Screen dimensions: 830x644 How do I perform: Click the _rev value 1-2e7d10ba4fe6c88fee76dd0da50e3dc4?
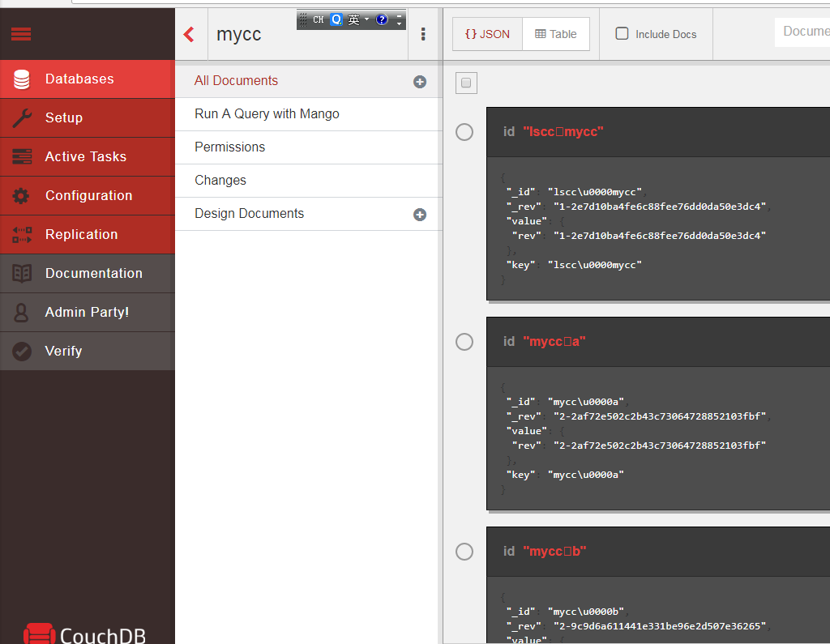click(x=660, y=207)
